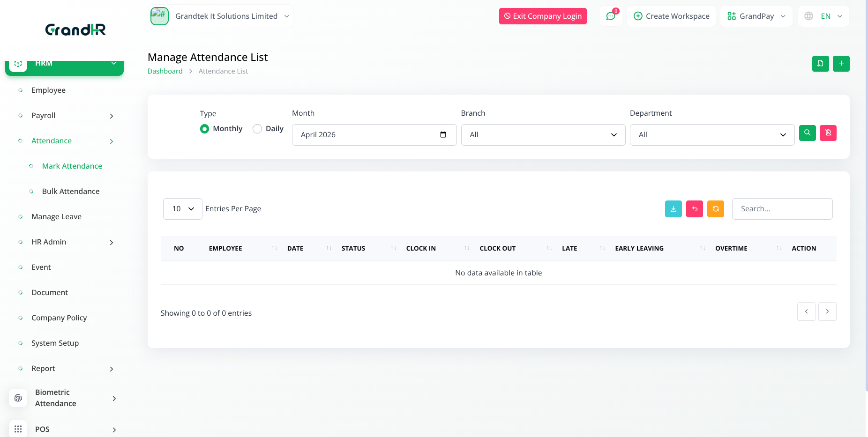Click the green import file icon

[x=820, y=64]
